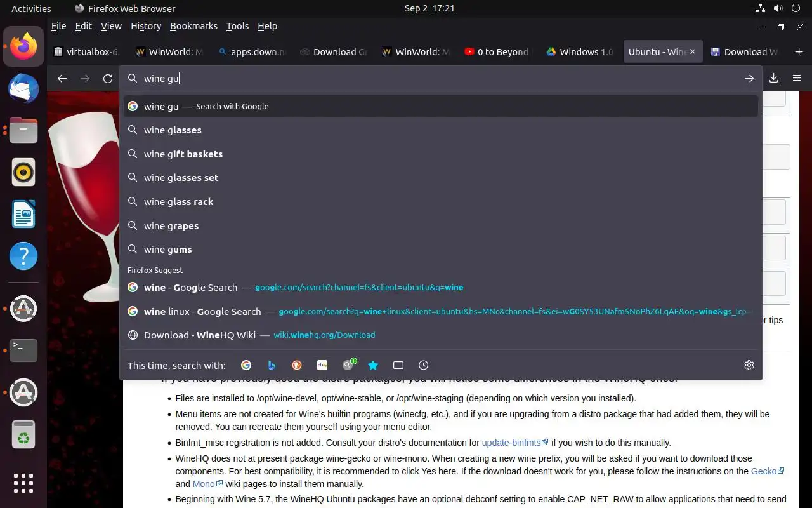Open the network system tray icon
812x508 pixels.
pos(760,8)
